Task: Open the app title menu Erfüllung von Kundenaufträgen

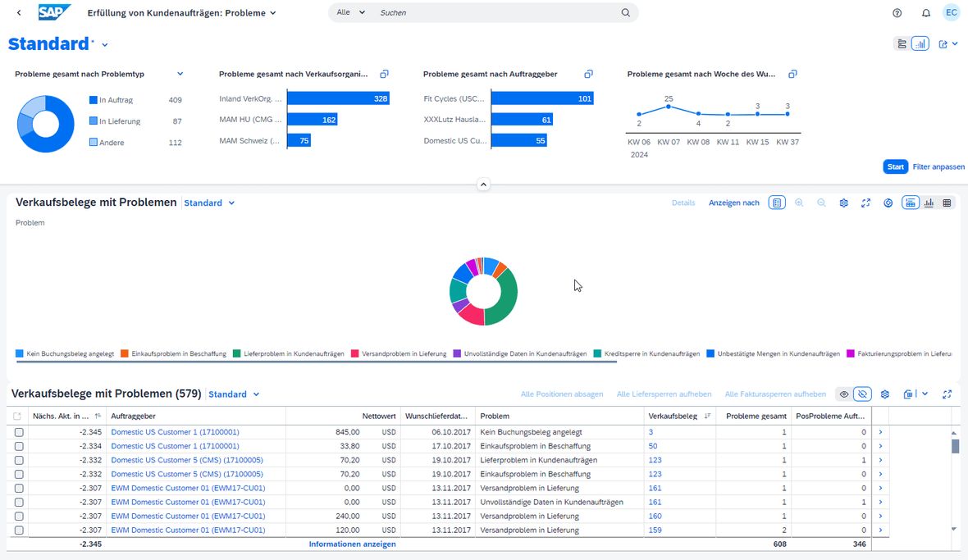Action: tap(181, 13)
